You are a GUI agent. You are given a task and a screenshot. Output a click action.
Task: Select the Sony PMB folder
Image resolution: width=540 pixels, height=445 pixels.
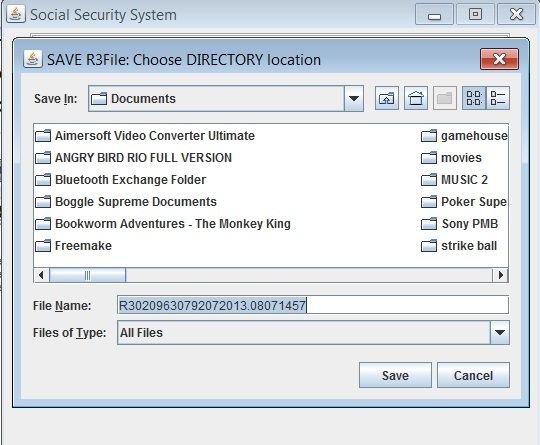[460, 224]
